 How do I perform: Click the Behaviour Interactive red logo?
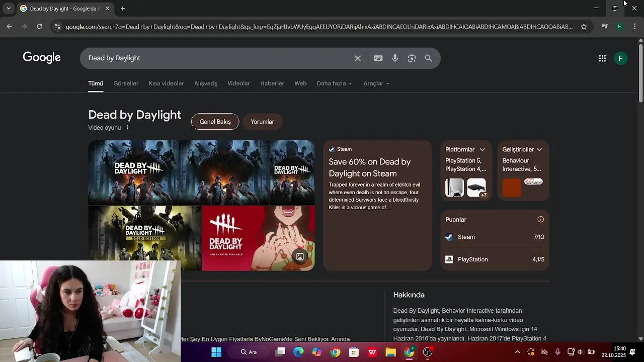(512, 188)
